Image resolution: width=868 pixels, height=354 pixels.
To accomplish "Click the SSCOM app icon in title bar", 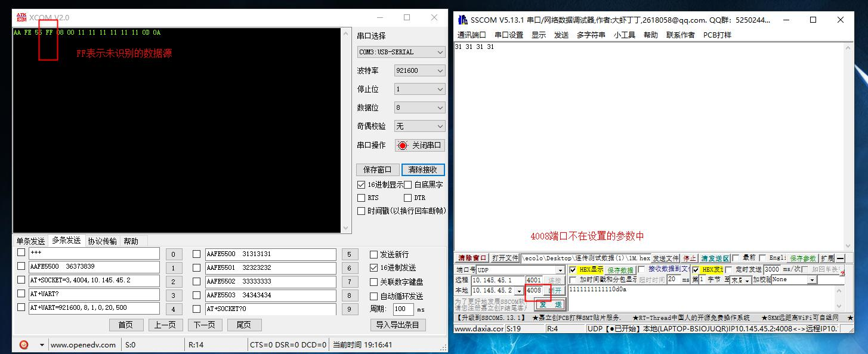I will coord(462,20).
